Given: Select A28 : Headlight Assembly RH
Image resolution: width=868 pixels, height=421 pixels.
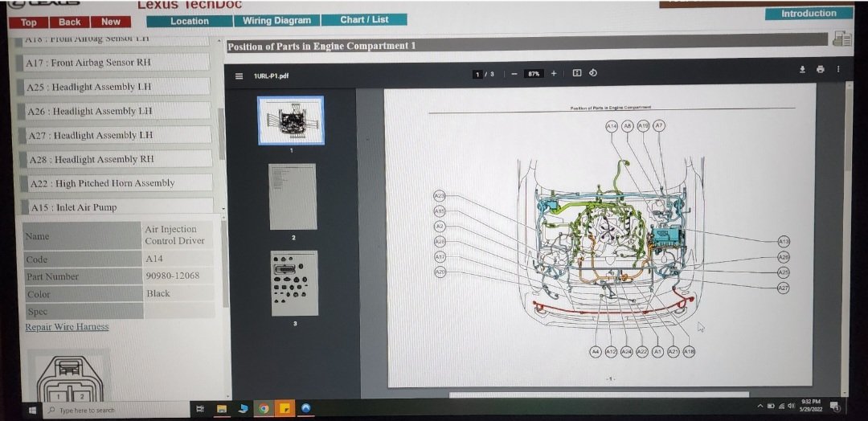Looking at the screenshot, I should pyautogui.click(x=115, y=159).
